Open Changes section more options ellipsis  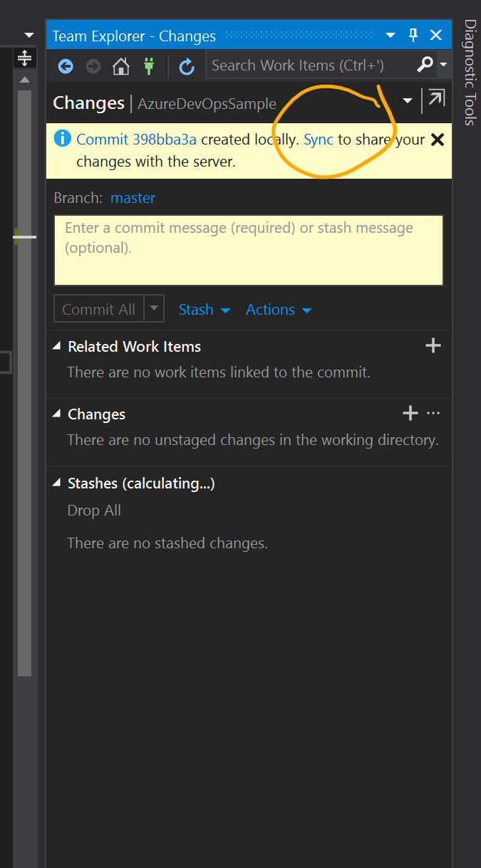[433, 413]
